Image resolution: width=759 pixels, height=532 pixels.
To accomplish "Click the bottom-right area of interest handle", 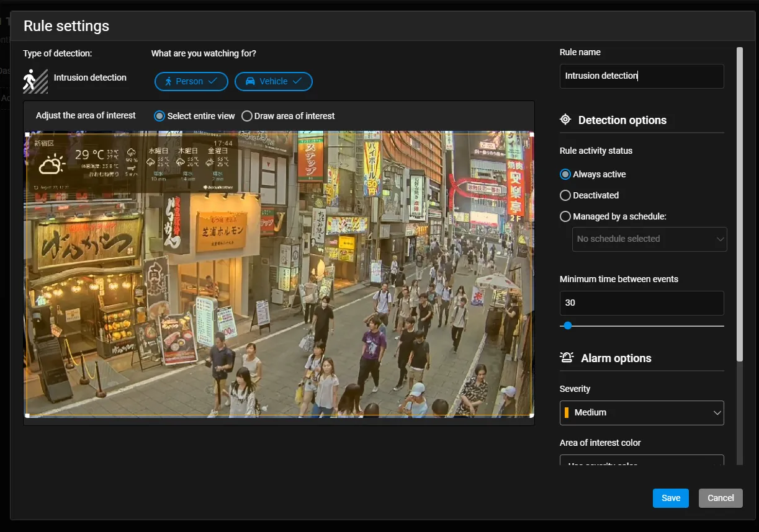I will (x=532, y=415).
